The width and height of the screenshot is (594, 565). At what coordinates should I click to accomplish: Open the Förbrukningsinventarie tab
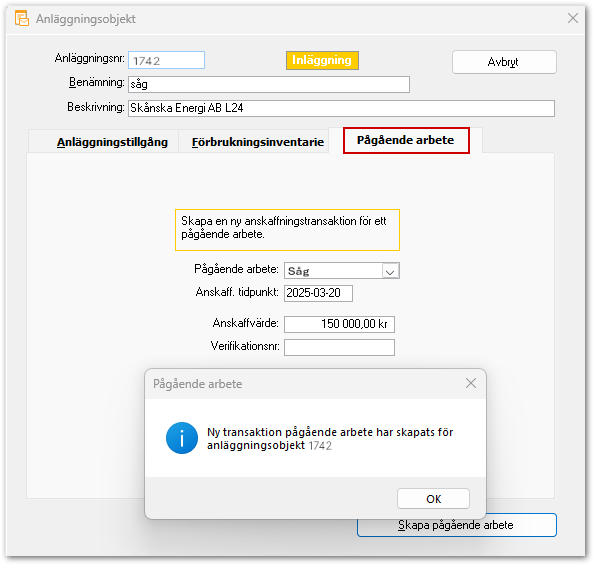pyautogui.click(x=258, y=142)
